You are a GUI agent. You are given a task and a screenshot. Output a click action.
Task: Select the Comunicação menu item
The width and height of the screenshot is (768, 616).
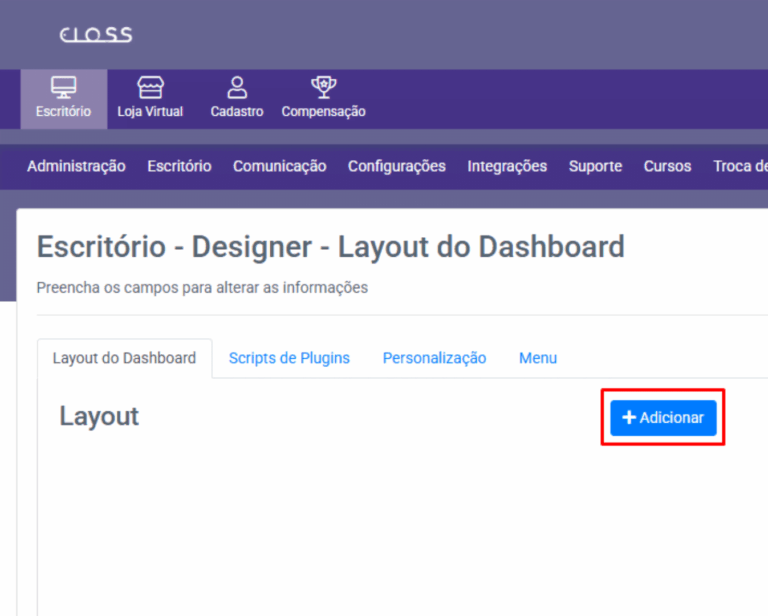279,166
